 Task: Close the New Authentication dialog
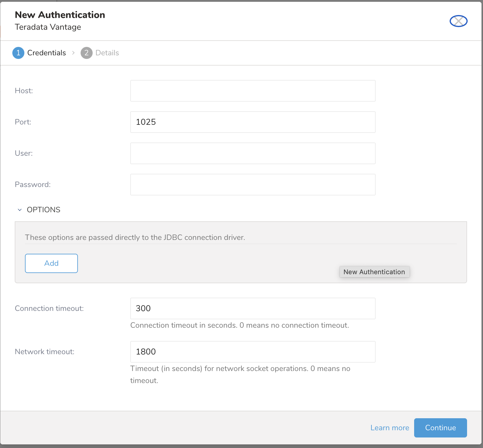click(x=458, y=21)
